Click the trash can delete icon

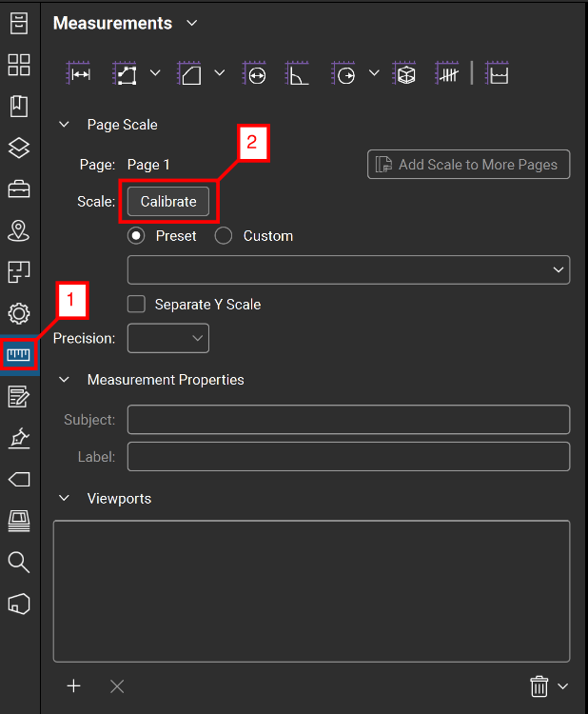539,686
